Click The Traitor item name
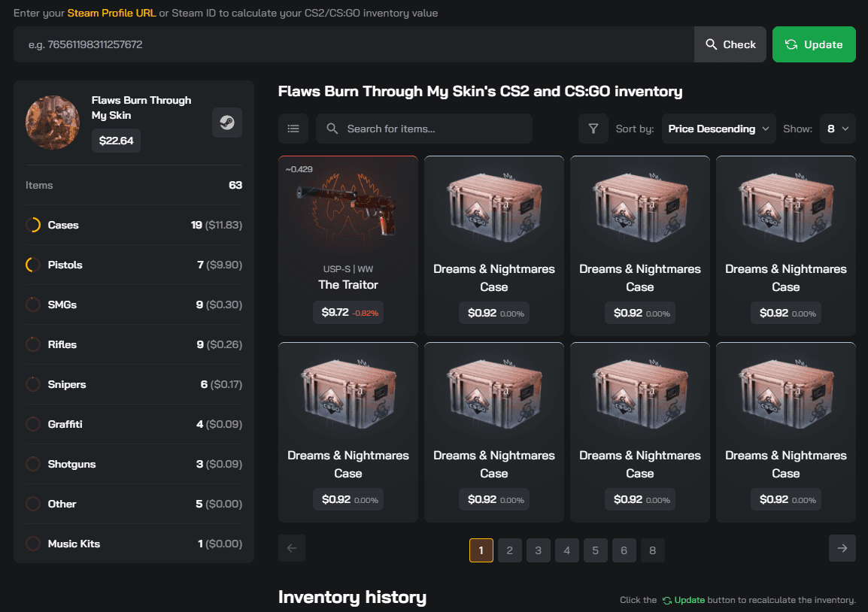This screenshot has width=868, height=612. (348, 284)
